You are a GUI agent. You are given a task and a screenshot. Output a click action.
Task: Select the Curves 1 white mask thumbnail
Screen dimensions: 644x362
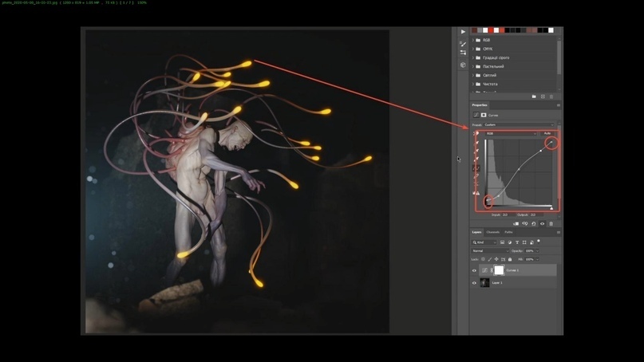click(x=499, y=270)
